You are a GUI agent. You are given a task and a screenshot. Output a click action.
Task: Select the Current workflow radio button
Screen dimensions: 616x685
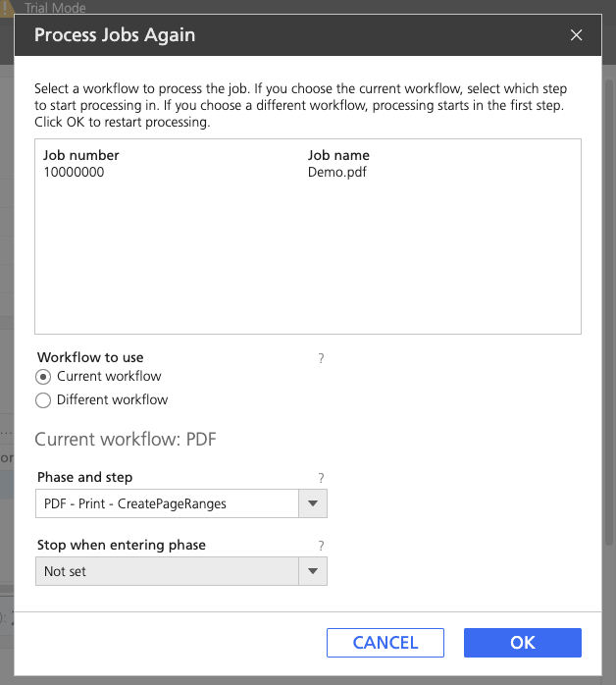43,377
